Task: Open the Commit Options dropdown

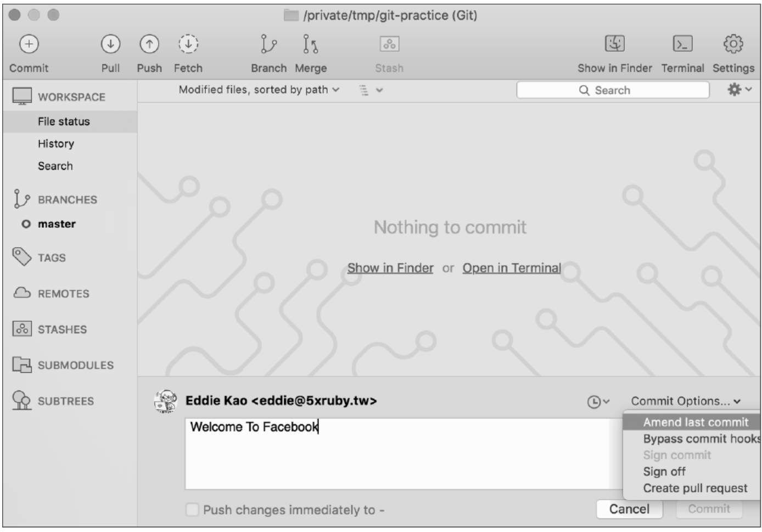Action: click(685, 401)
